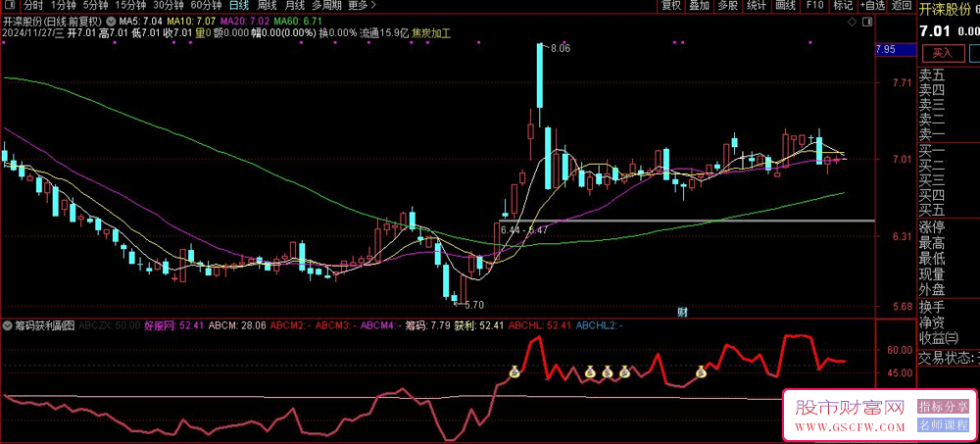The width and height of the screenshot is (980, 444).
Task: Activate the 画线 drawing tools
Action: [785, 6]
